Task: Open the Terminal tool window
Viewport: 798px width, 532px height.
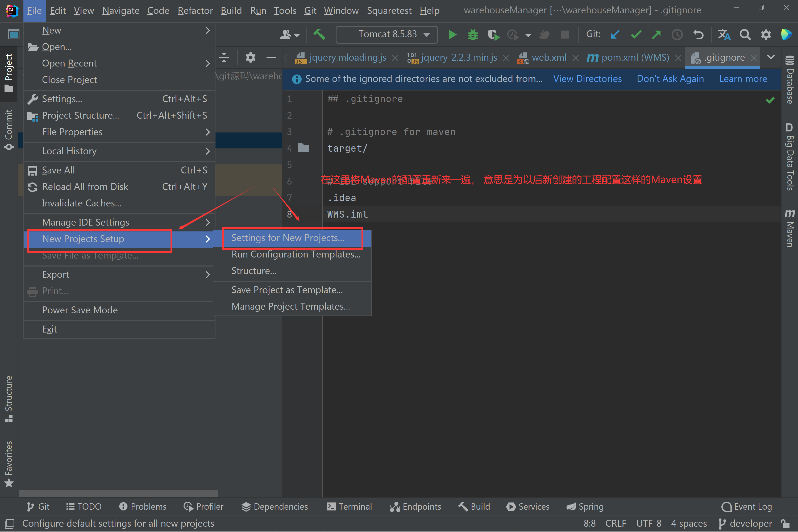Action: pos(350,506)
